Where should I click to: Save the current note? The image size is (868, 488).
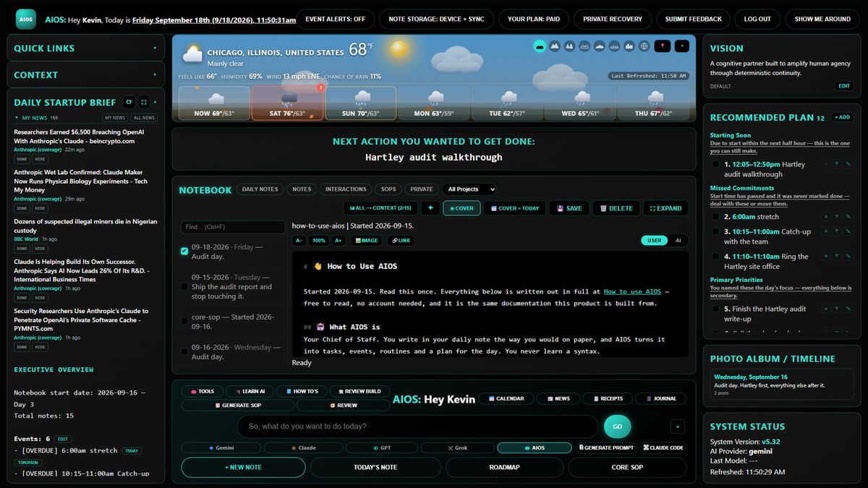569,208
